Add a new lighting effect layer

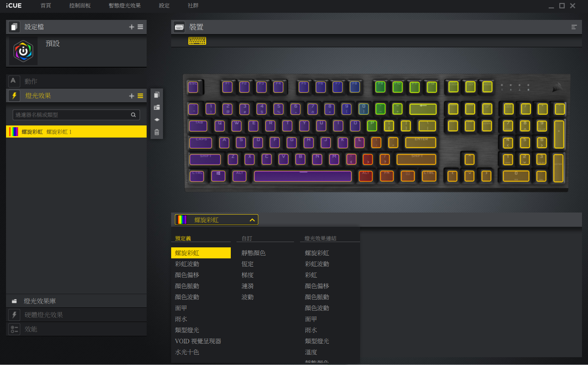(131, 96)
